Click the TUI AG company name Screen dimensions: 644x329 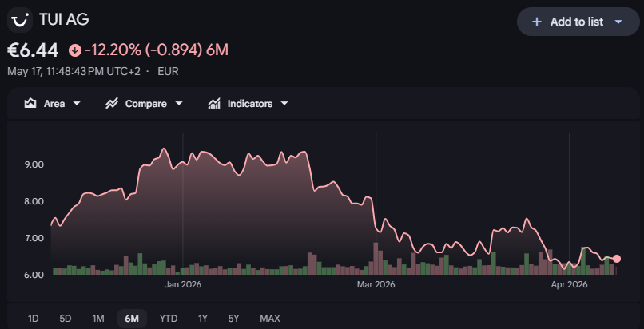tap(64, 19)
